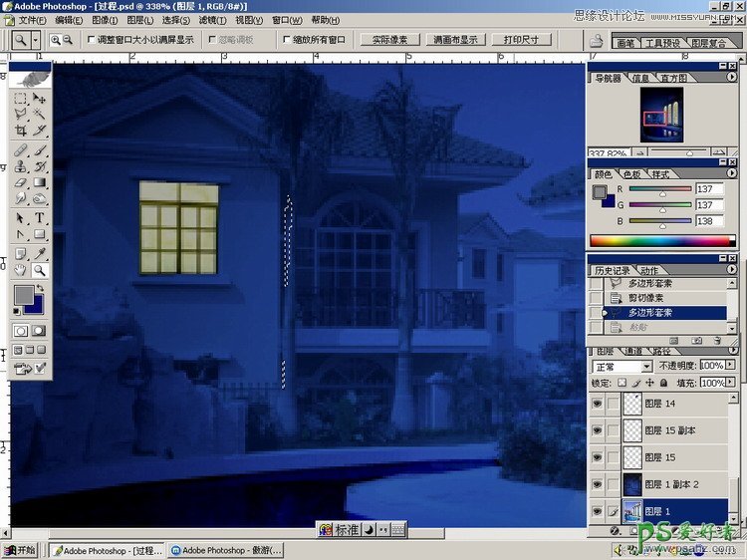This screenshot has width=747, height=560.
Task: Hide layer 图层 14 via eye icon
Action: [x=598, y=404]
